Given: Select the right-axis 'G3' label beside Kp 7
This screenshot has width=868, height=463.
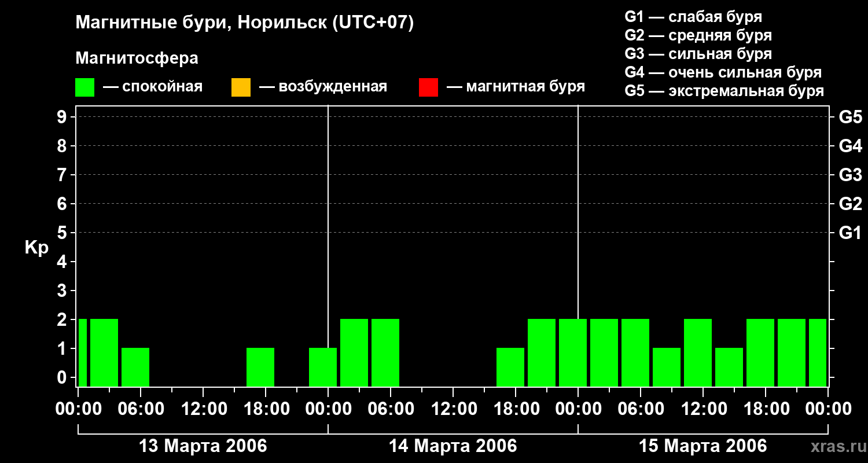Looking at the screenshot, I should pyautogui.click(x=851, y=175).
